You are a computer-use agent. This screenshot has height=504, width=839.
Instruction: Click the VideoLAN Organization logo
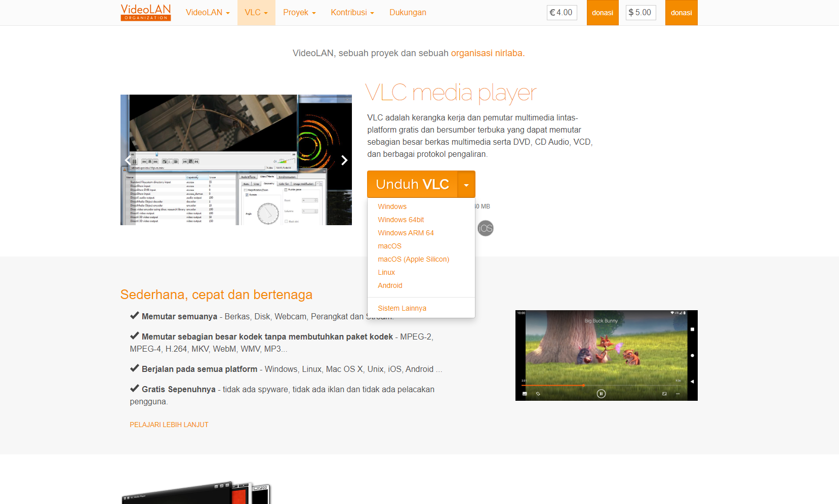[146, 13]
